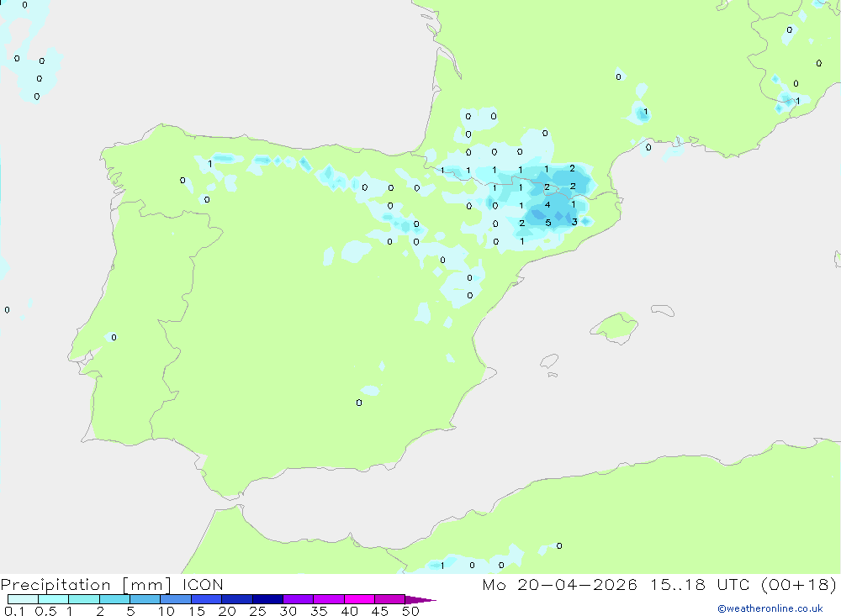This screenshot has width=841, height=616.
Task: Click the precipitation value 5 on map
Action: tap(547, 223)
